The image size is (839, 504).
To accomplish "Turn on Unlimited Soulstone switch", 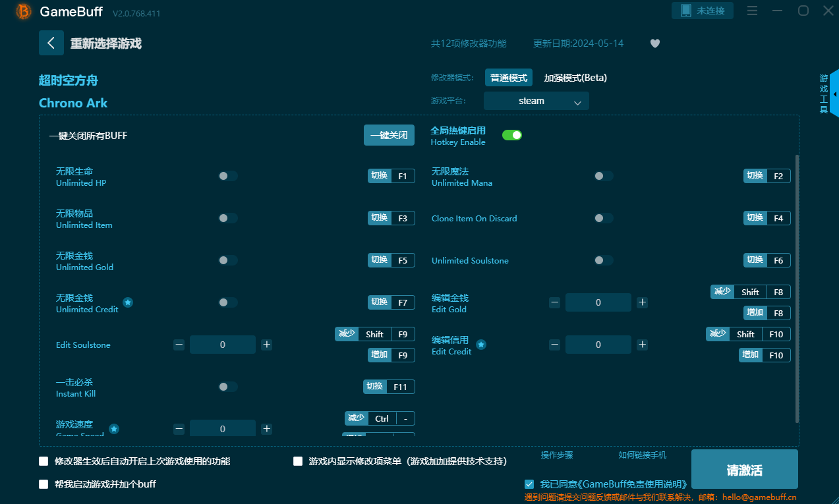I will pos(604,260).
